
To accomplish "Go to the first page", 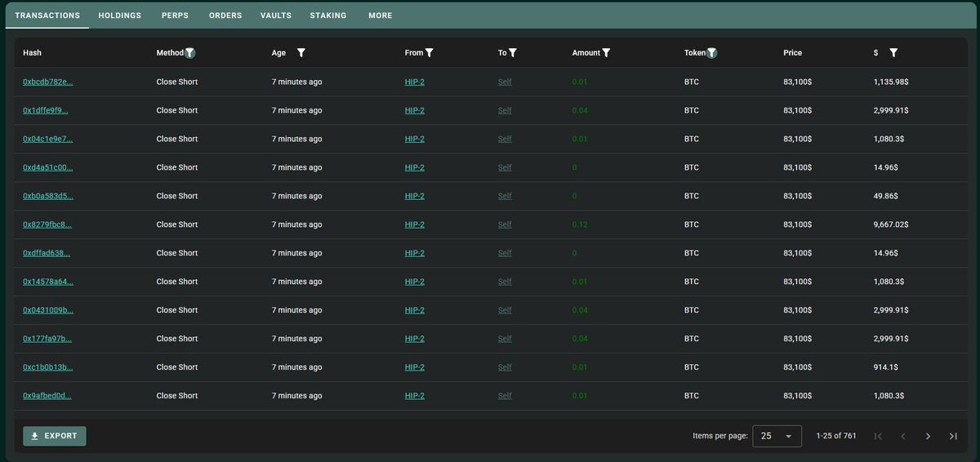I will [x=878, y=436].
